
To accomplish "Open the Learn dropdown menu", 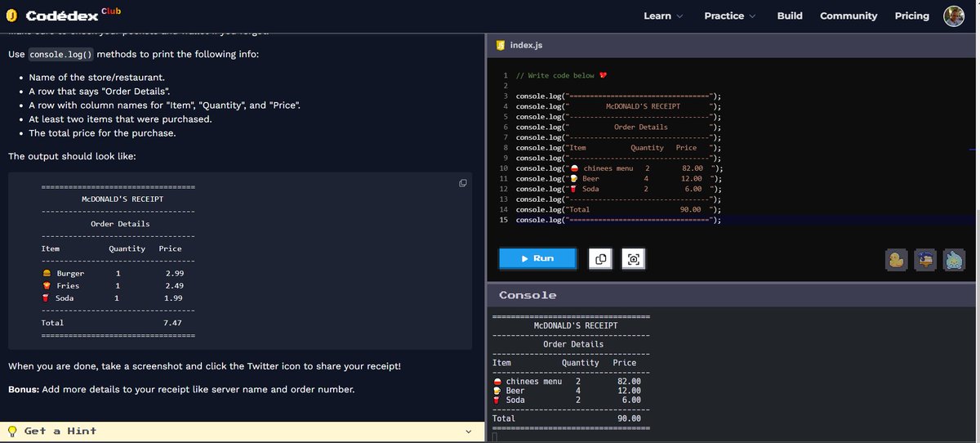I will (x=662, y=16).
